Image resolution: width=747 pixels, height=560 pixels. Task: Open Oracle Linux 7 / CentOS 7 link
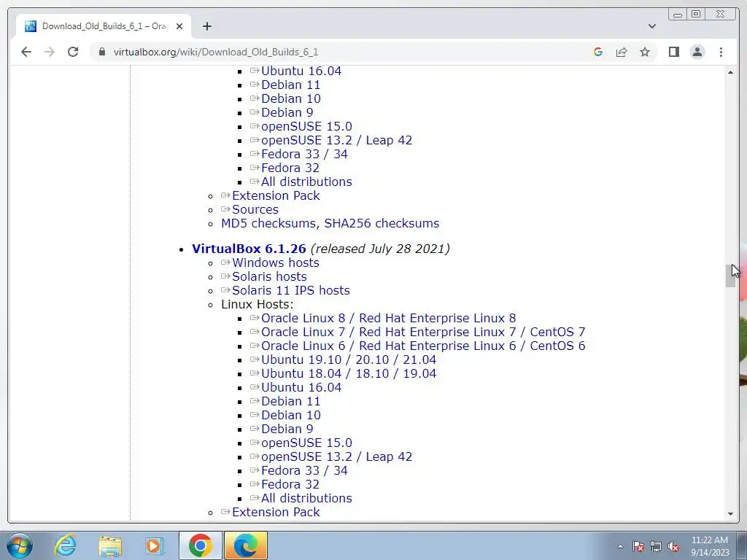tap(423, 332)
